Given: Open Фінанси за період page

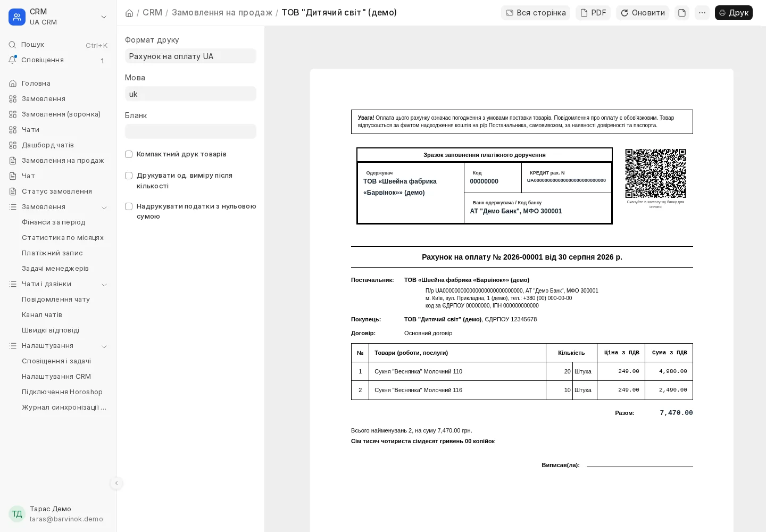Looking at the screenshot, I should coord(54,222).
